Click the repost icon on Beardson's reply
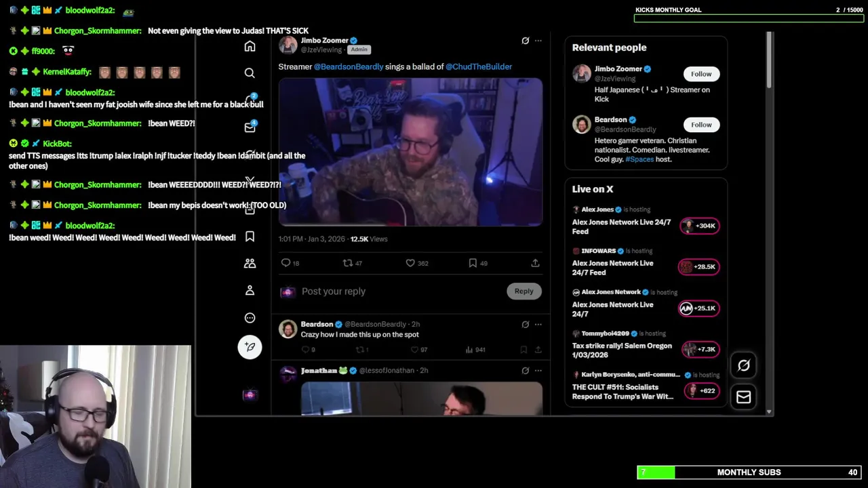Image resolution: width=868 pixels, height=488 pixels. click(360, 350)
